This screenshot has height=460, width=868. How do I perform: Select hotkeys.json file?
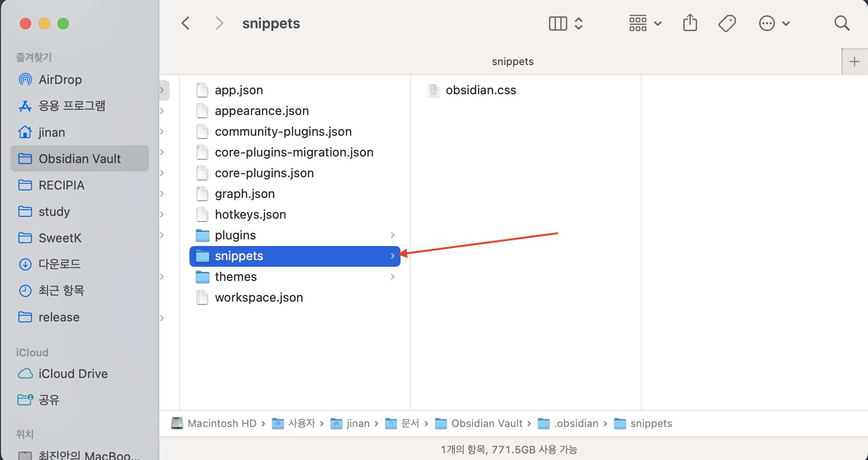tap(295, 214)
